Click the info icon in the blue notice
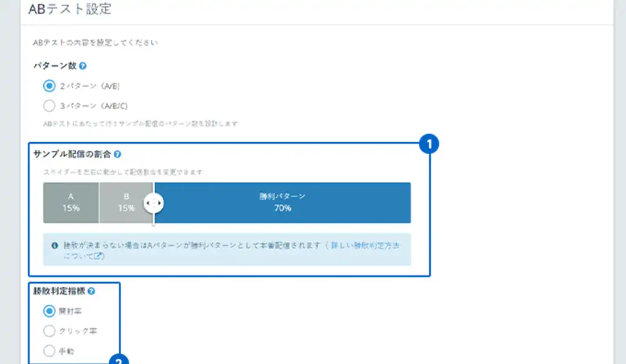Viewport: 626px width, 364px height. click(x=55, y=246)
